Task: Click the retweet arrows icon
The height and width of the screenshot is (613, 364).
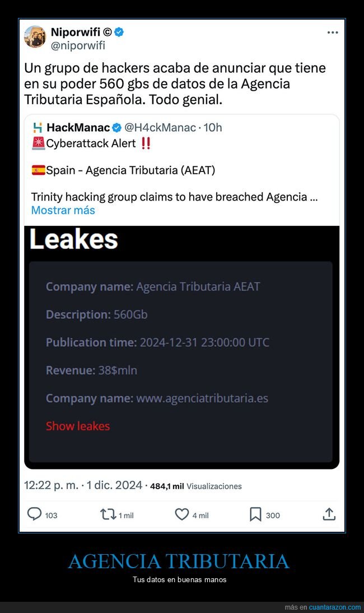Action: [108, 514]
